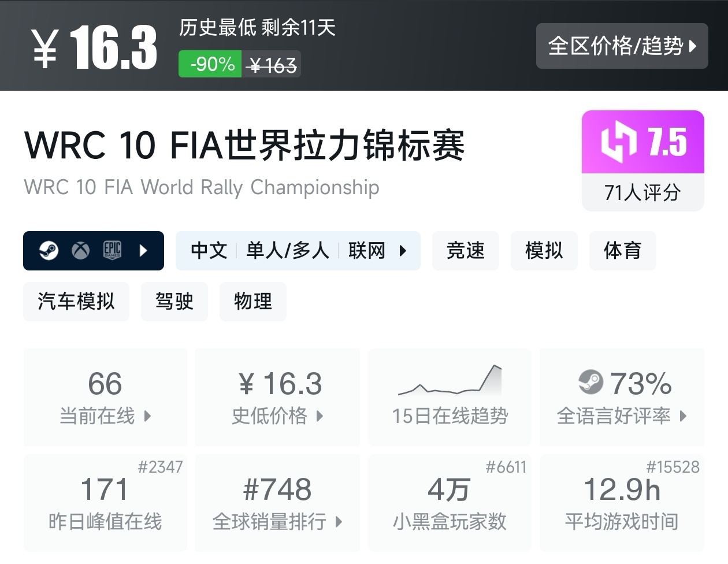Screen dimensions: 728x564
Task: Expand the 中文 单人/多人 联网 details arrow
Action: tap(403, 251)
